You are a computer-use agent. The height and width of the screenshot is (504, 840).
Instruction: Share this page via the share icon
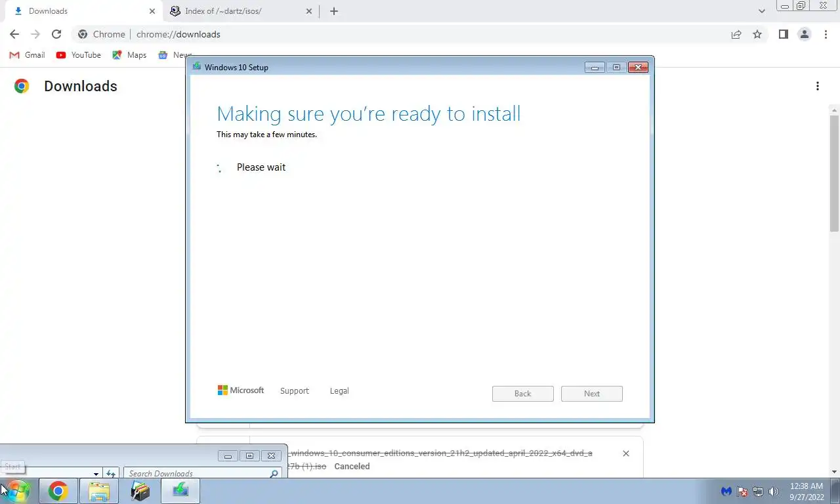tap(736, 34)
